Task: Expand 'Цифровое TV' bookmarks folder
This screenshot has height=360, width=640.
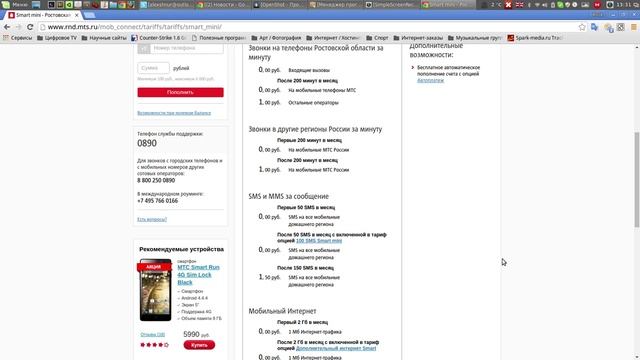Action: coord(57,38)
